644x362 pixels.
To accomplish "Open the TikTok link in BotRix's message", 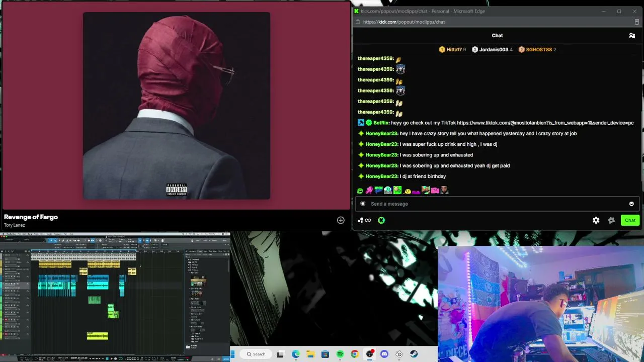I will tap(545, 123).
